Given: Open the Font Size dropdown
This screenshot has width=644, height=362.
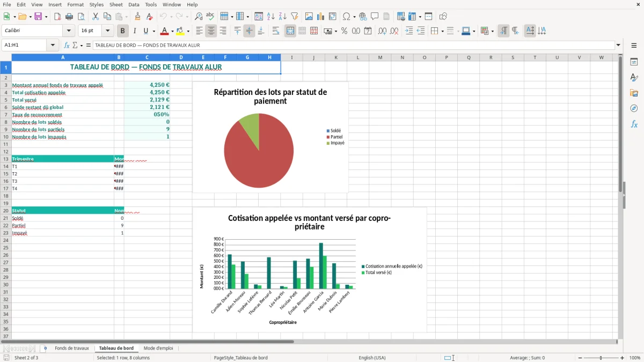Looking at the screenshot, I should coord(108,31).
